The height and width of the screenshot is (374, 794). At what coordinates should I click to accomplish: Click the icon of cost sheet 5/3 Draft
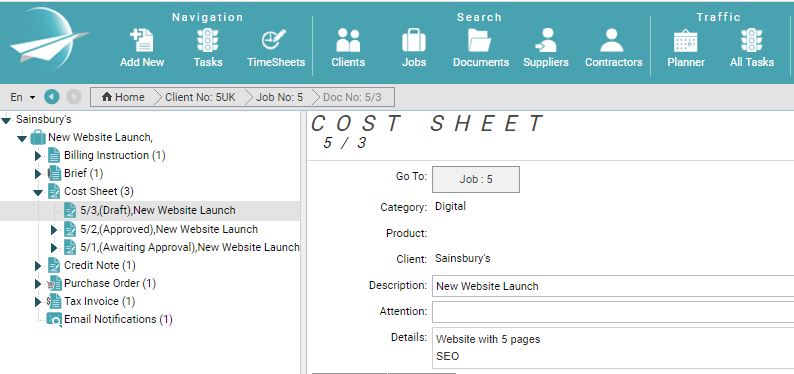[70, 211]
